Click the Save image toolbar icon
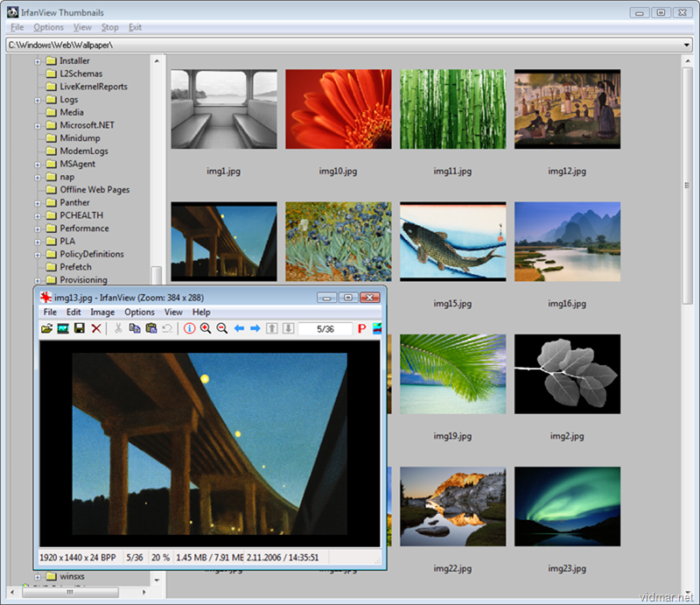The height and width of the screenshot is (605, 700). 79,328
